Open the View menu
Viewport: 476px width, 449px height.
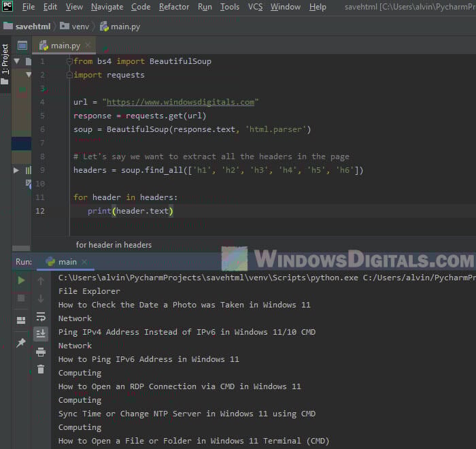(74, 7)
